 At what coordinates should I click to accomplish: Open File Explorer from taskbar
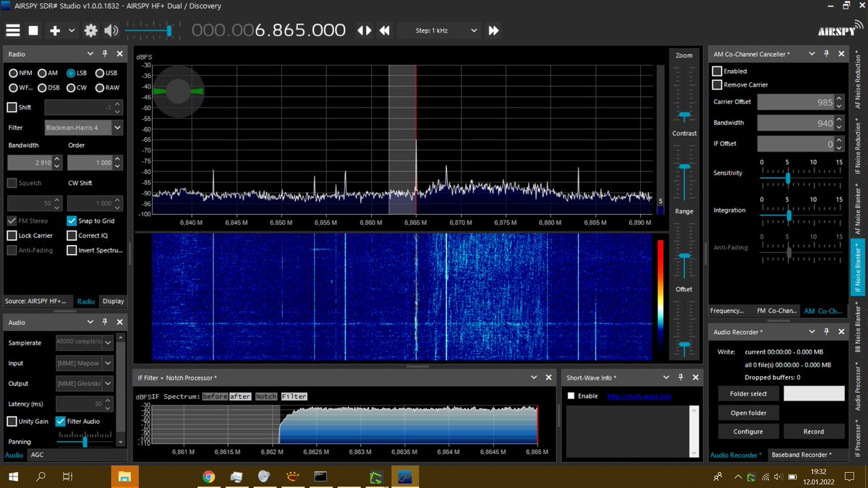click(124, 476)
